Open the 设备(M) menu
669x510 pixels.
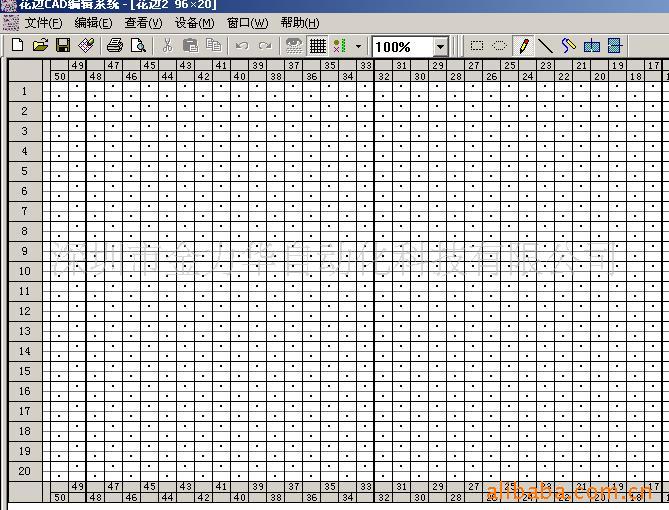tap(195, 23)
